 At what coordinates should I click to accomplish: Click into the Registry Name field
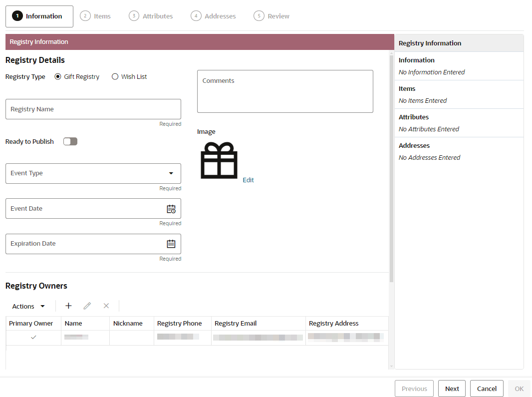pyautogui.click(x=93, y=109)
